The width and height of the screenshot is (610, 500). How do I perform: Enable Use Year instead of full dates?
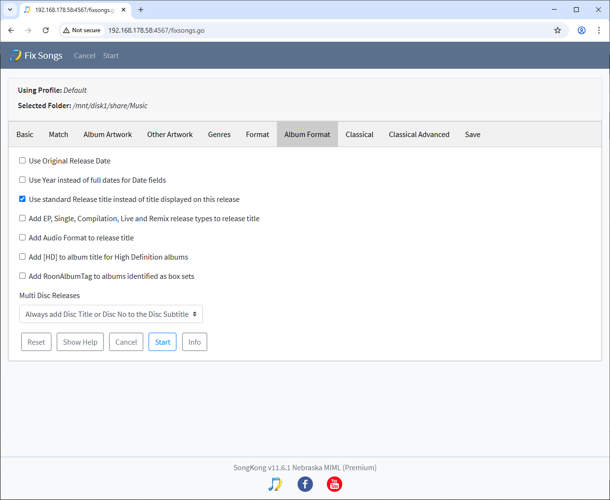23,180
